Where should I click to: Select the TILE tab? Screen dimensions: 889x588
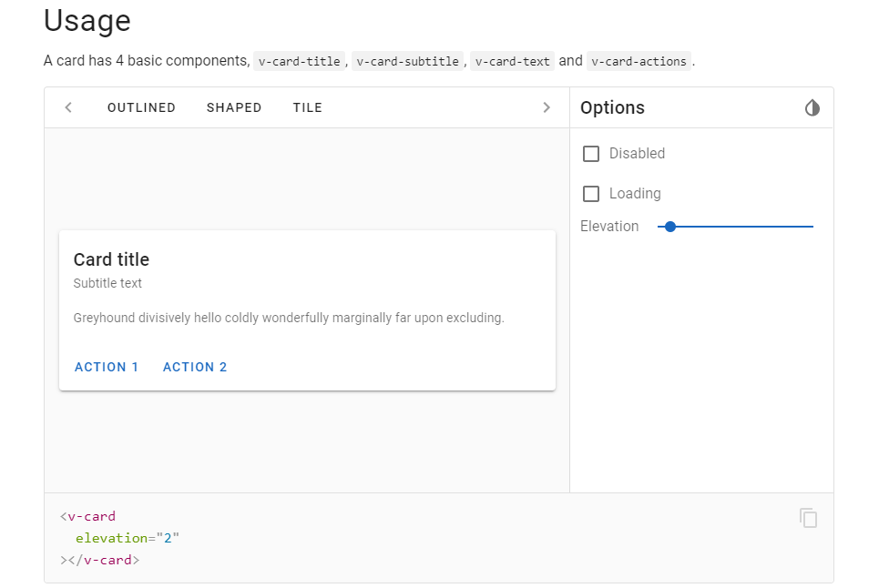pyautogui.click(x=307, y=107)
